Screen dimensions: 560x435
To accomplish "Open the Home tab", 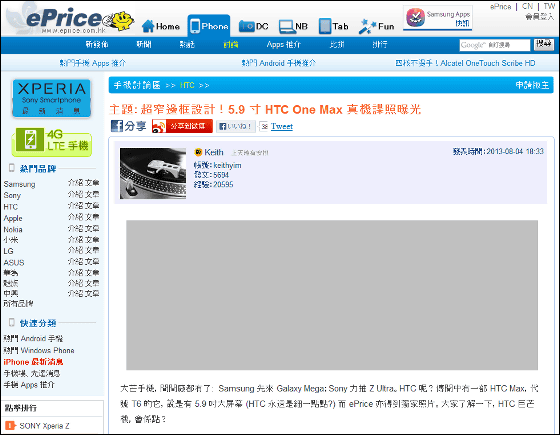I will (161, 26).
